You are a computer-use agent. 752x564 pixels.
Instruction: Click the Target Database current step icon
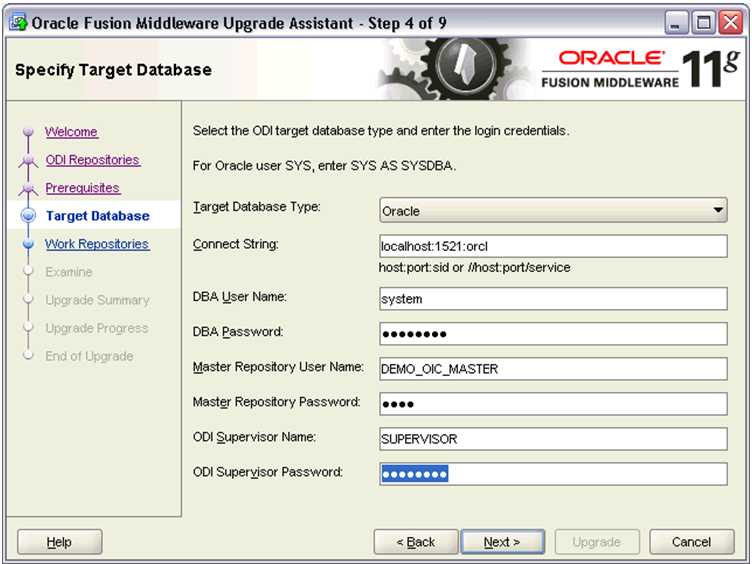(28, 215)
